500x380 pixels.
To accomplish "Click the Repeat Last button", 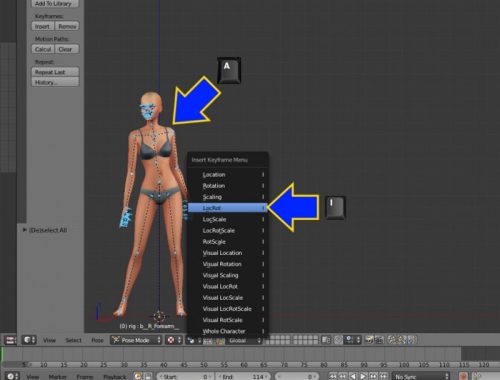I will point(55,72).
